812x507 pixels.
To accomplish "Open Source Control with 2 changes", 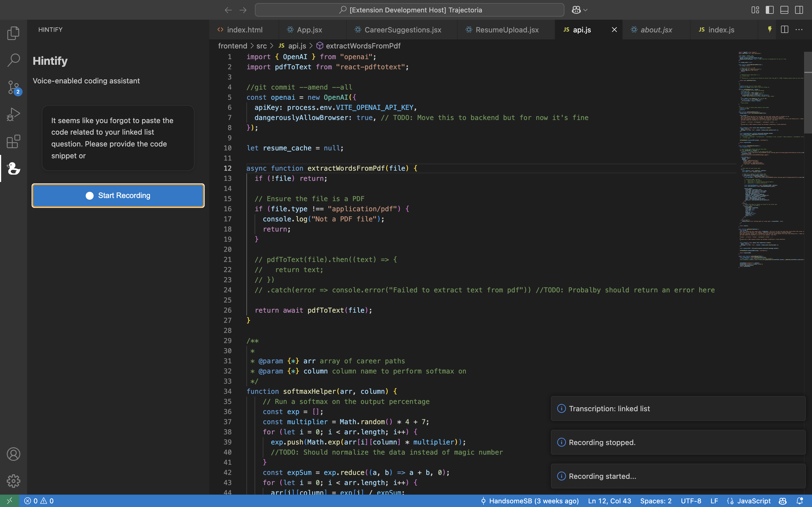I will (x=14, y=87).
